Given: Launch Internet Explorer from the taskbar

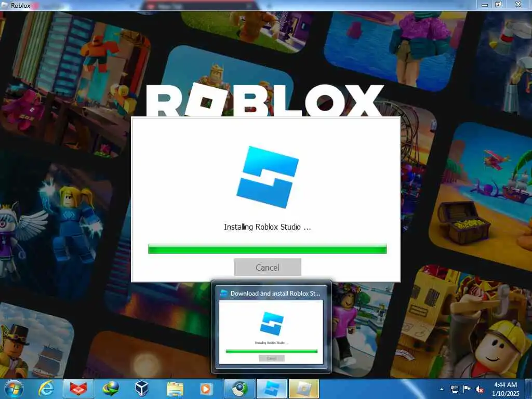Looking at the screenshot, I should click(x=46, y=389).
